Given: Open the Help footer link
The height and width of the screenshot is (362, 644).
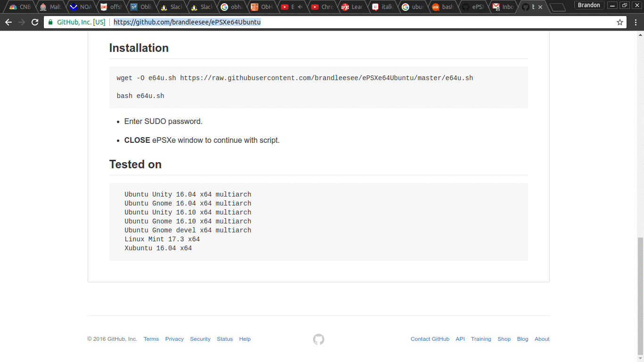Looking at the screenshot, I should [245, 339].
